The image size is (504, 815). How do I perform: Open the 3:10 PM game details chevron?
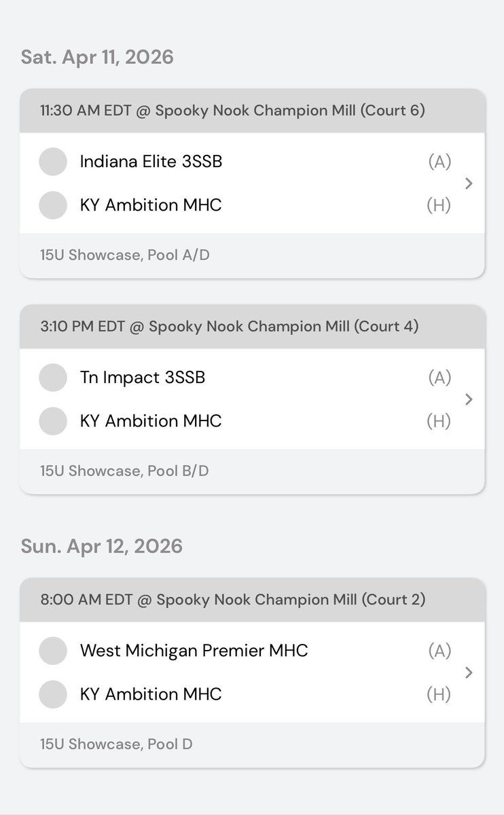pos(469,399)
